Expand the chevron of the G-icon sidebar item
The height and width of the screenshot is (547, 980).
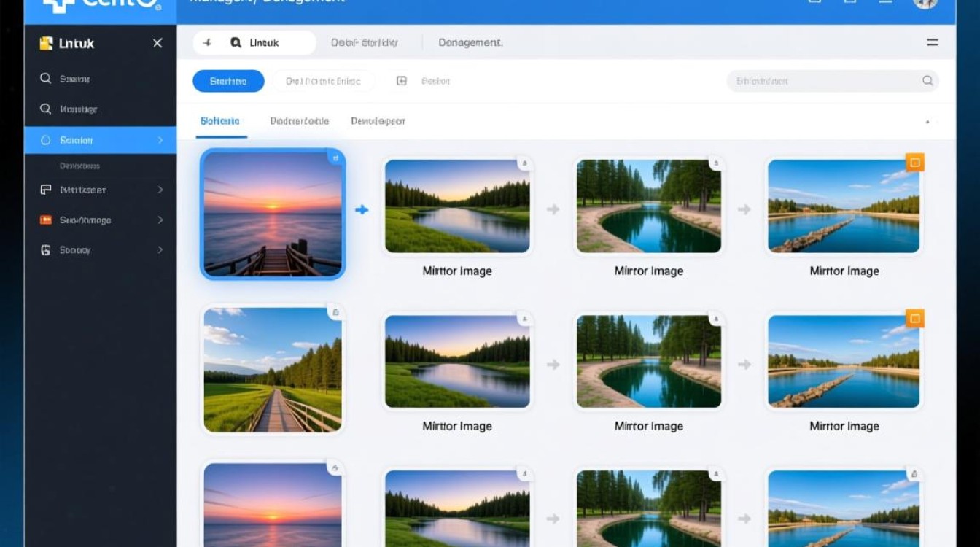click(160, 250)
